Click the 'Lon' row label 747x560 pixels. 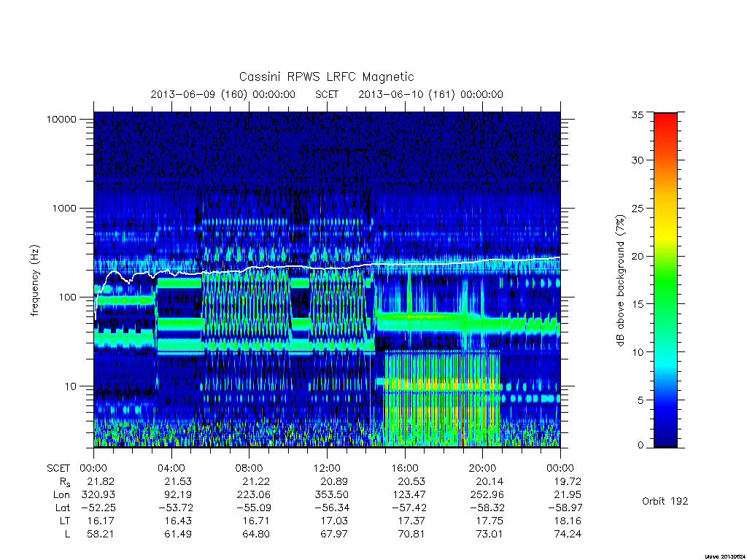[x=61, y=494]
